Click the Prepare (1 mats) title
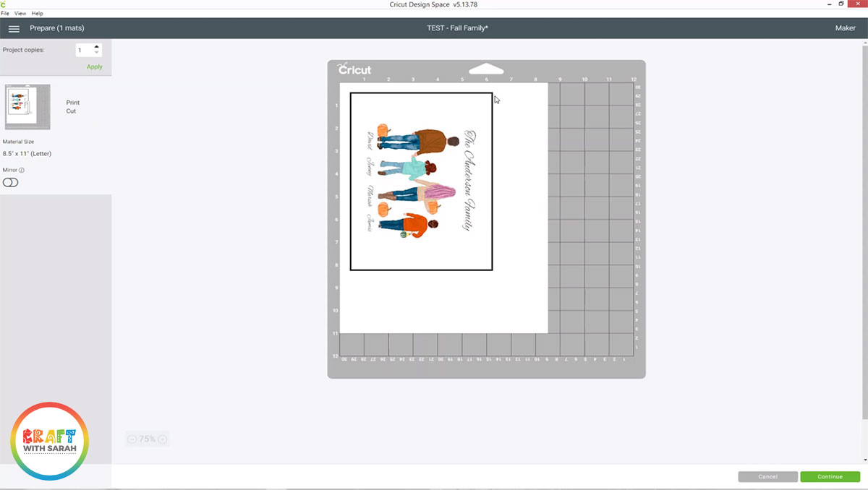Viewport: 868px width, 490px height. coord(56,28)
